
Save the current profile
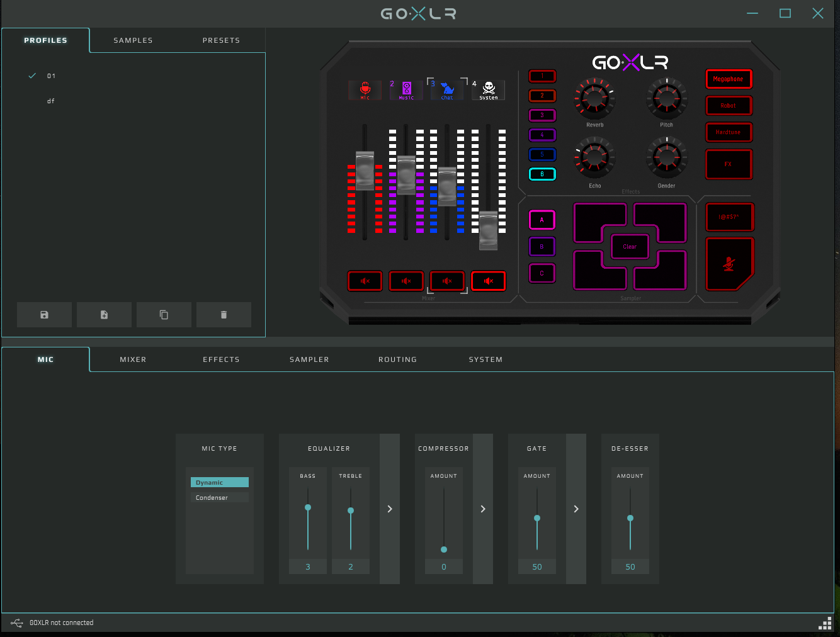coord(44,314)
